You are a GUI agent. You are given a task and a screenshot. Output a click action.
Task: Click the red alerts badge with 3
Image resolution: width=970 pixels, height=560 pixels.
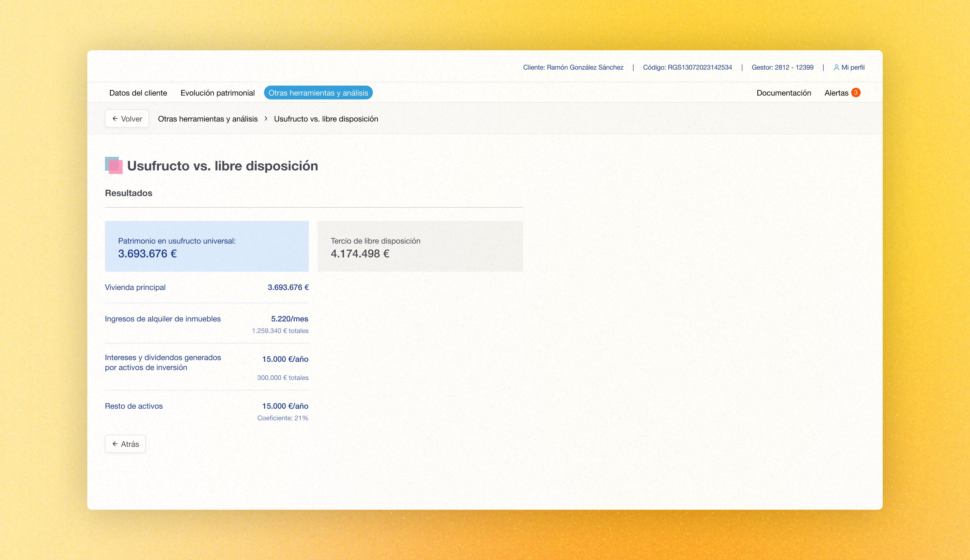tap(856, 93)
